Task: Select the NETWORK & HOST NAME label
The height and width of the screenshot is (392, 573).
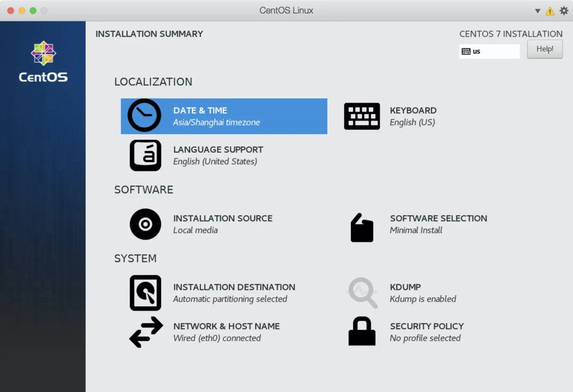Action: pos(227,326)
